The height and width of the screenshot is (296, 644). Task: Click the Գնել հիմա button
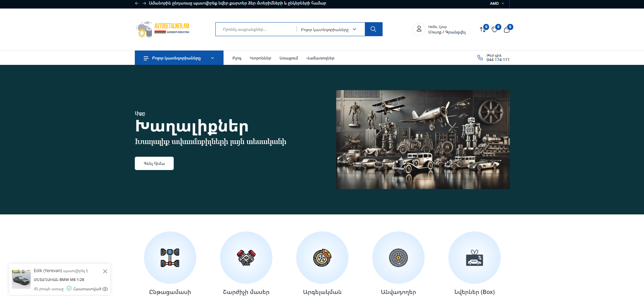[x=154, y=164]
